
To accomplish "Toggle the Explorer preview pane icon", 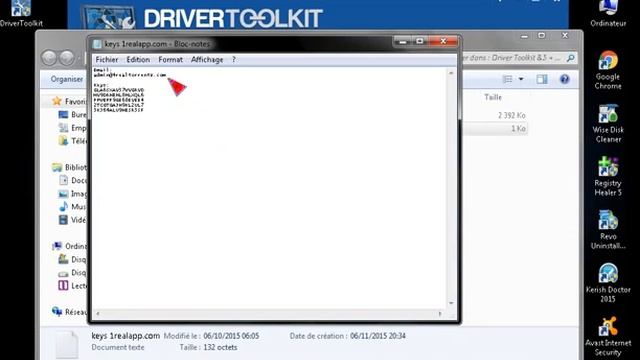I will [x=542, y=79].
